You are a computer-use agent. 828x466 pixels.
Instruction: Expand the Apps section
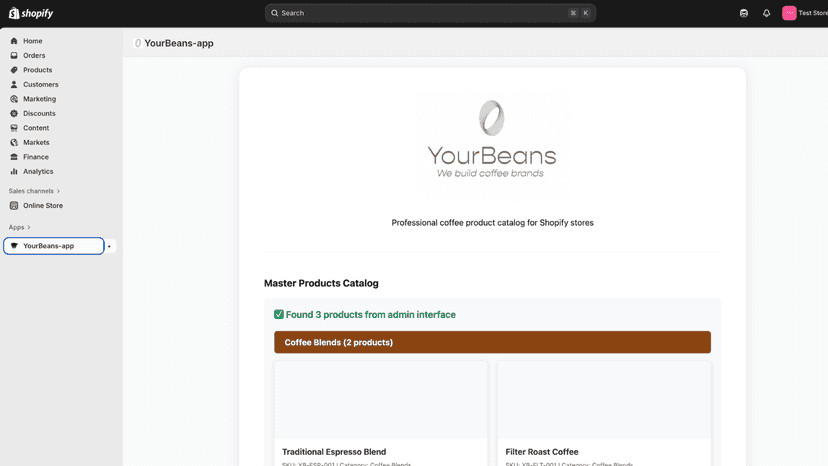[19, 227]
